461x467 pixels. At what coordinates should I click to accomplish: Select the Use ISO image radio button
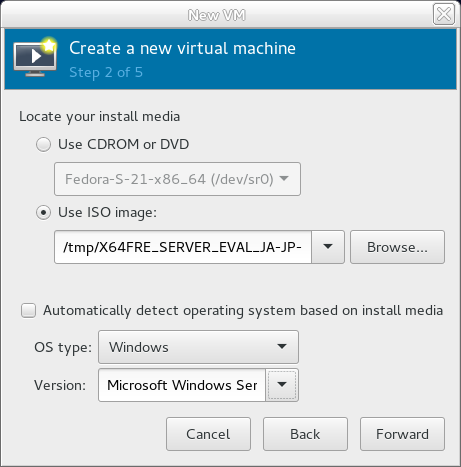(x=43, y=213)
